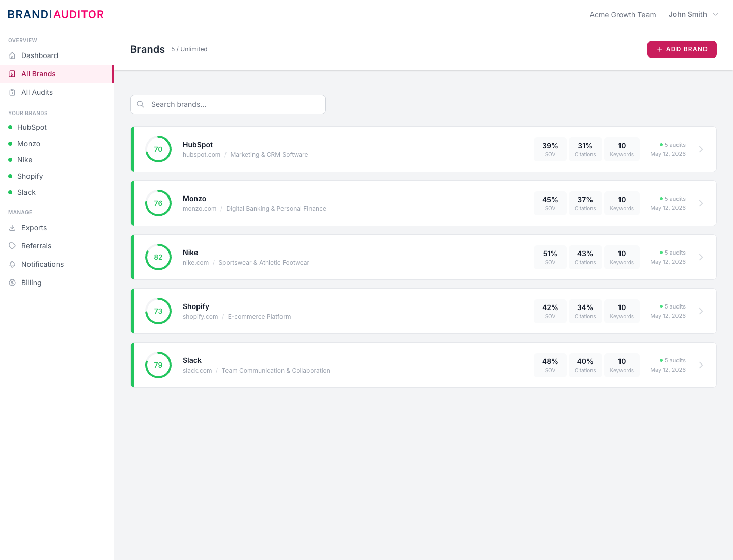
Task: Expand Shopify row chevron arrow
Action: (x=701, y=311)
